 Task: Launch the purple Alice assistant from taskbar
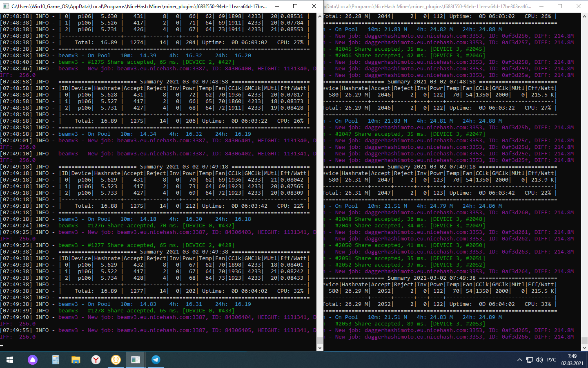(x=33, y=360)
